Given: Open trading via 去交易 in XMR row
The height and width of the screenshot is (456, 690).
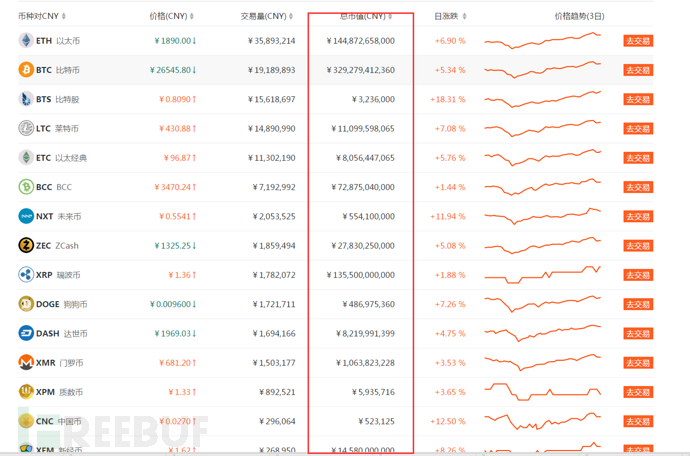Looking at the screenshot, I should coord(638,363).
